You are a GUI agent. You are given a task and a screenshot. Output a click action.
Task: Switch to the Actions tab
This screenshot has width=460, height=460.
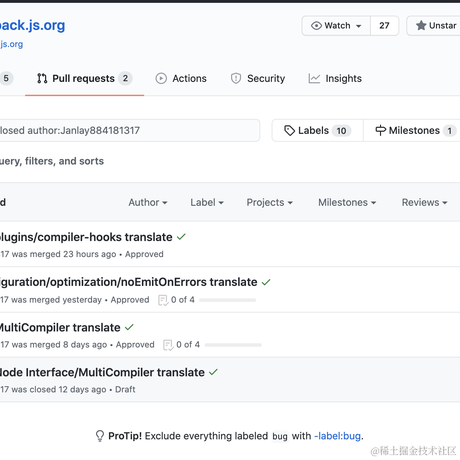[x=181, y=79]
